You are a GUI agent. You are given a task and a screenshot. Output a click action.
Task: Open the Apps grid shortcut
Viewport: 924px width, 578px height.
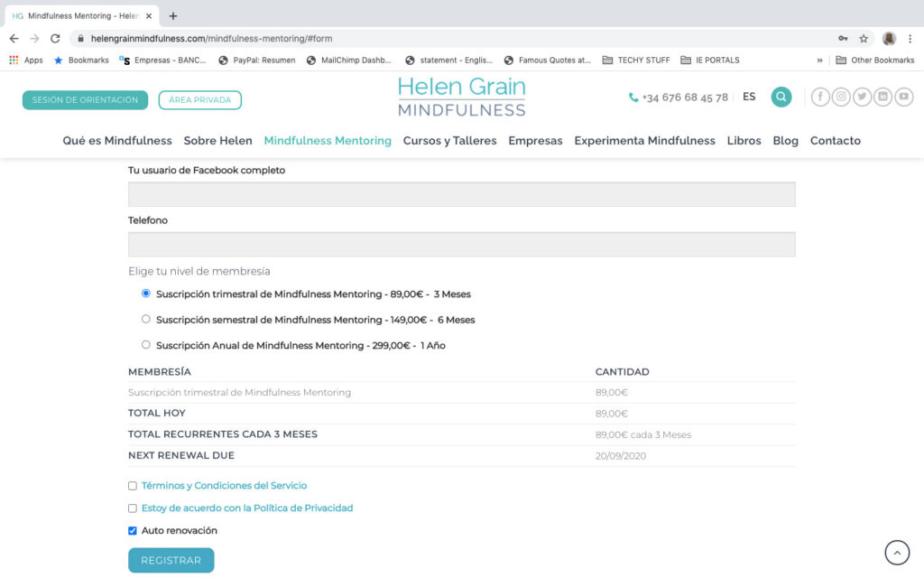click(x=26, y=61)
